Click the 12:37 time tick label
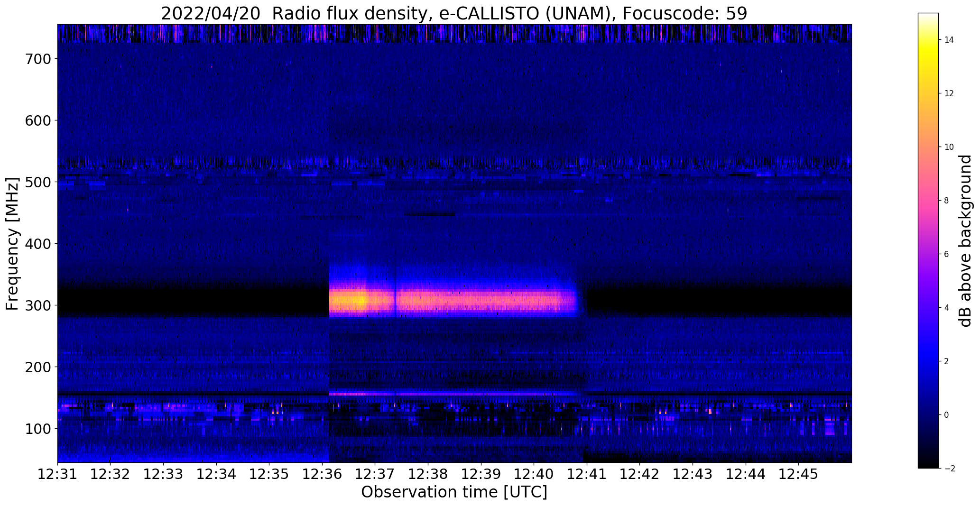 pos(375,474)
